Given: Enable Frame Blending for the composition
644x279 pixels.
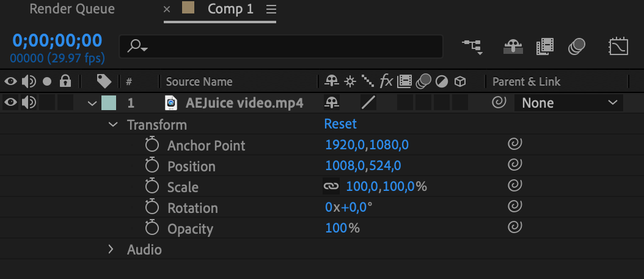Looking at the screenshot, I should [544, 46].
